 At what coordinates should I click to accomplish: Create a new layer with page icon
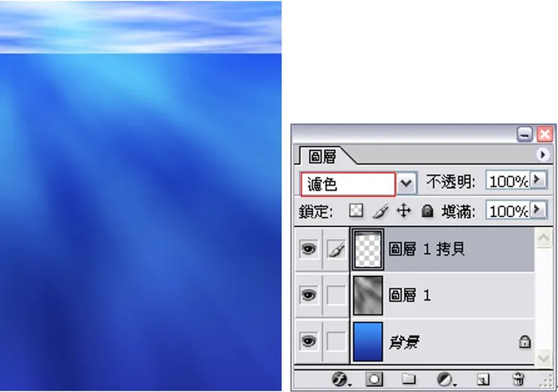pos(483,379)
